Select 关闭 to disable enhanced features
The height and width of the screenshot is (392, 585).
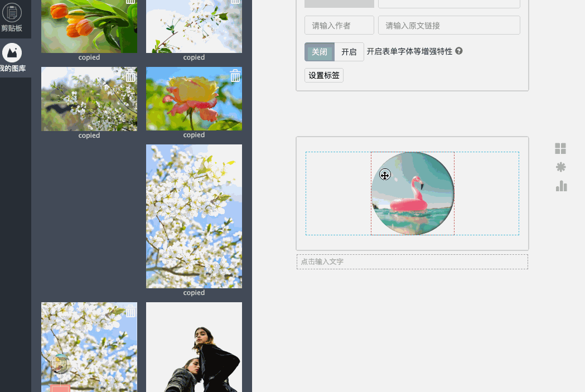(x=320, y=52)
